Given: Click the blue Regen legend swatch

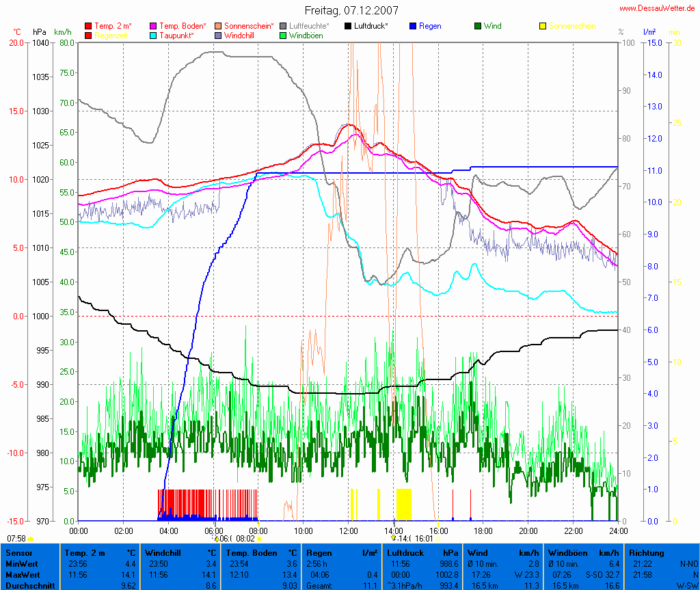Looking at the screenshot, I should [413, 27].
